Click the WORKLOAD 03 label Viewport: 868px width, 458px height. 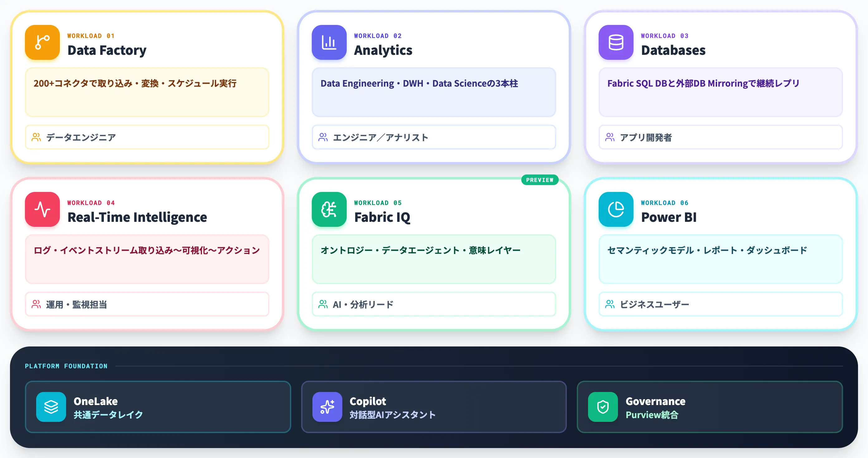664,36
